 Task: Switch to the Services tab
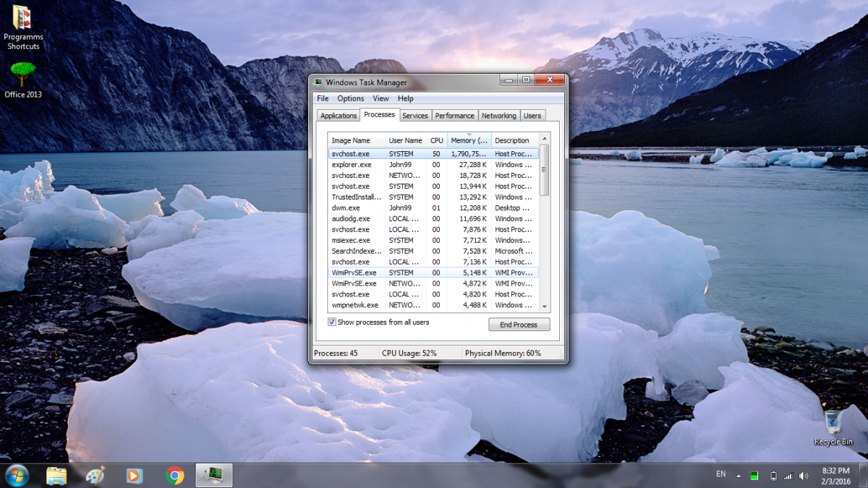[415, 116]
